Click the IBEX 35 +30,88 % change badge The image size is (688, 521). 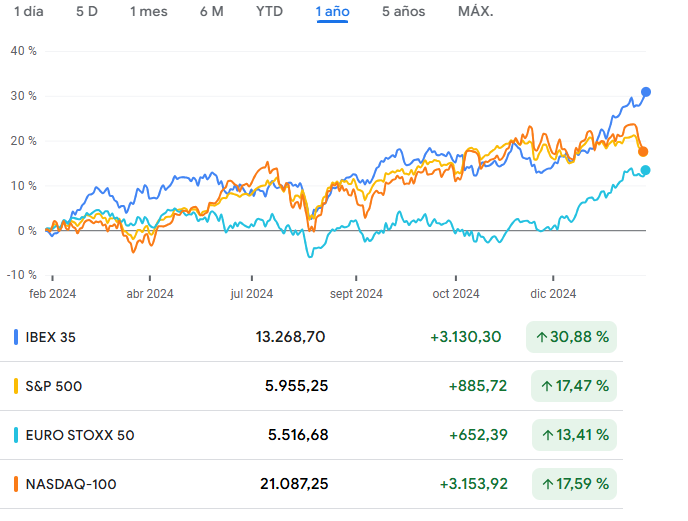pos(572,337)
